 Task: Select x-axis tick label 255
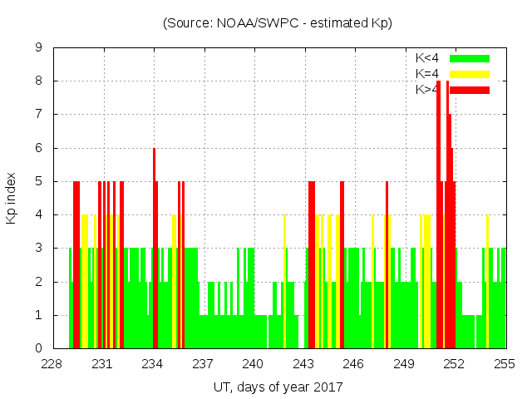click(x=505, y=363)
